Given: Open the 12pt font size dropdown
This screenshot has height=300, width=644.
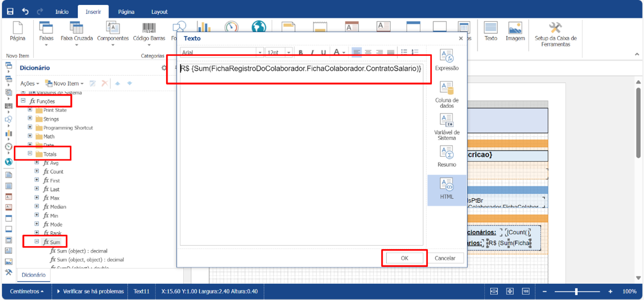Looking at the screenshot, I should point(289,52).
